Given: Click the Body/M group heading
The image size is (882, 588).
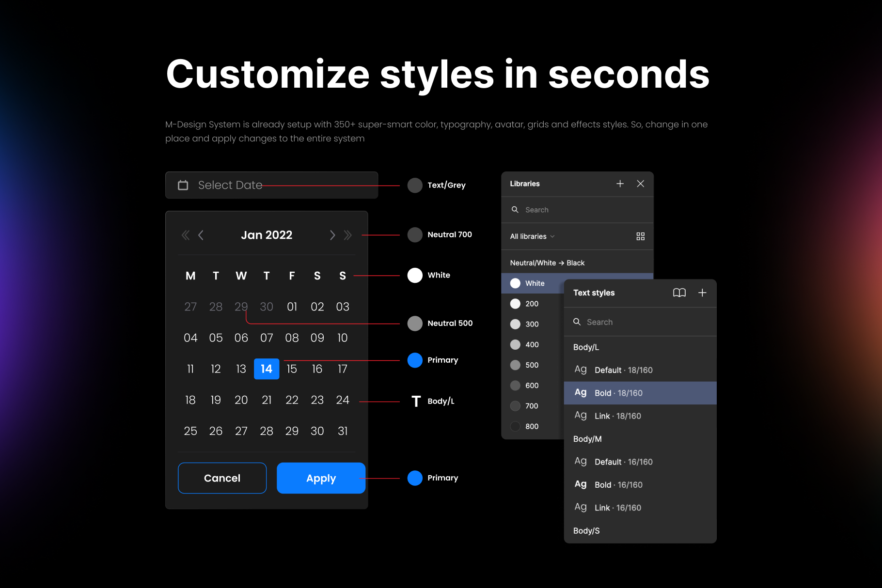Looking at the screenshot, I should (x=587, y=439).
